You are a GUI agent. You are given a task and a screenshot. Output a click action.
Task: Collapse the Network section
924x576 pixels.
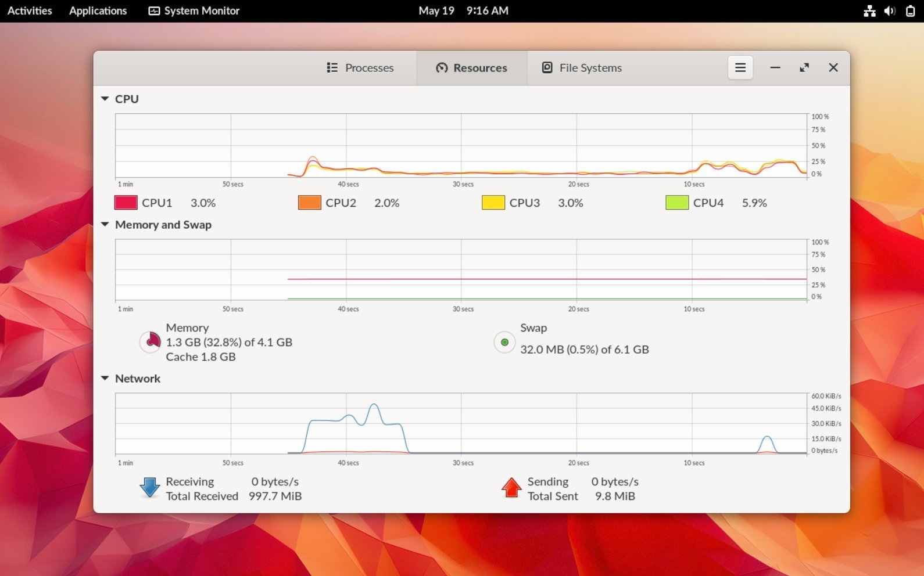click(x=105, y=379)
